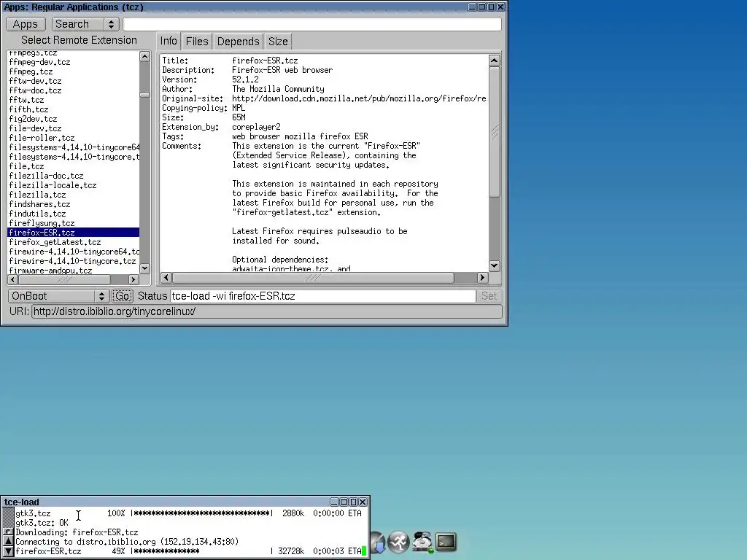Click the info pane scroll-left arrow
This screenshot has height=560, width=747.
tap(166, 278)
